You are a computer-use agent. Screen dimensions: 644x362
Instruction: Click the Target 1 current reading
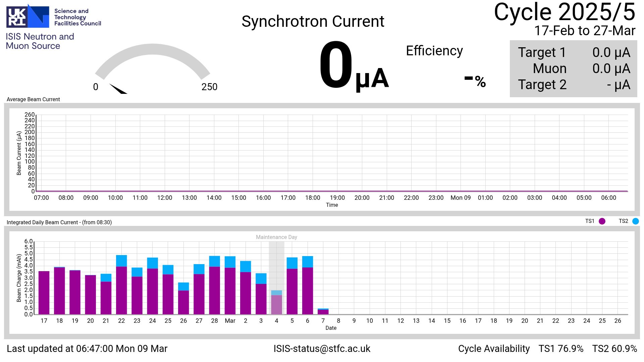tap(611, 53)
